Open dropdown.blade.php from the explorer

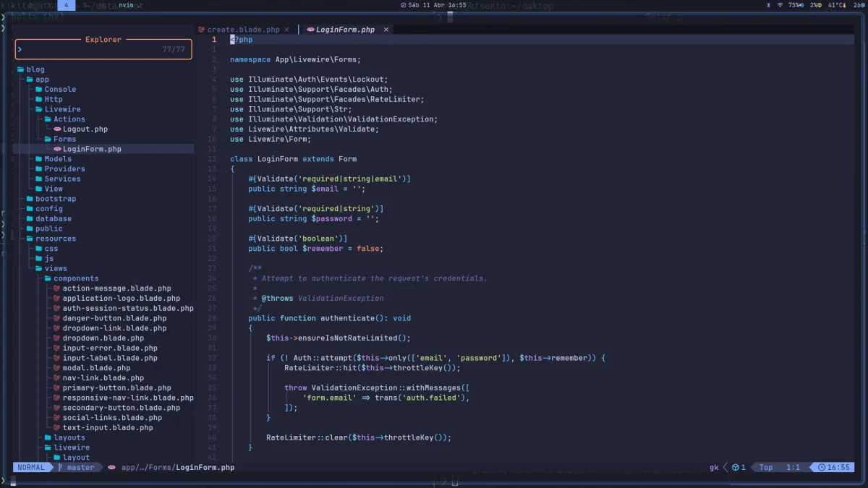point(103,338)
